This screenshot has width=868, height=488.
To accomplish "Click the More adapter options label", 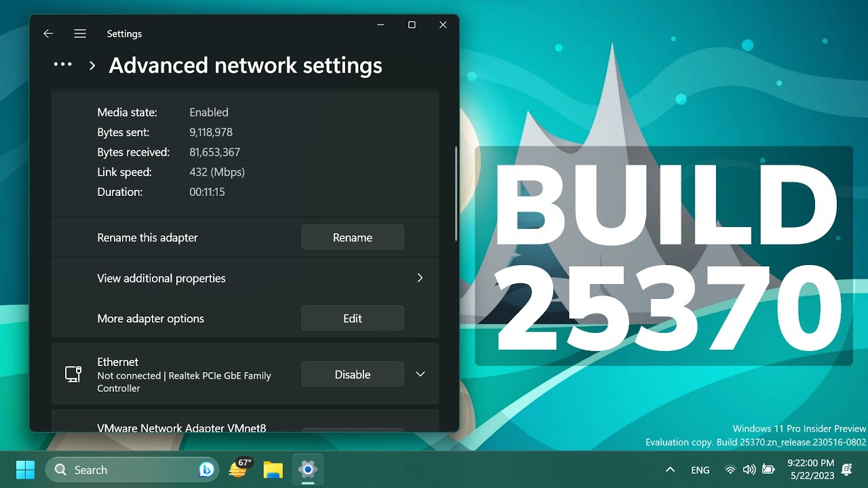I will (151, 319).
